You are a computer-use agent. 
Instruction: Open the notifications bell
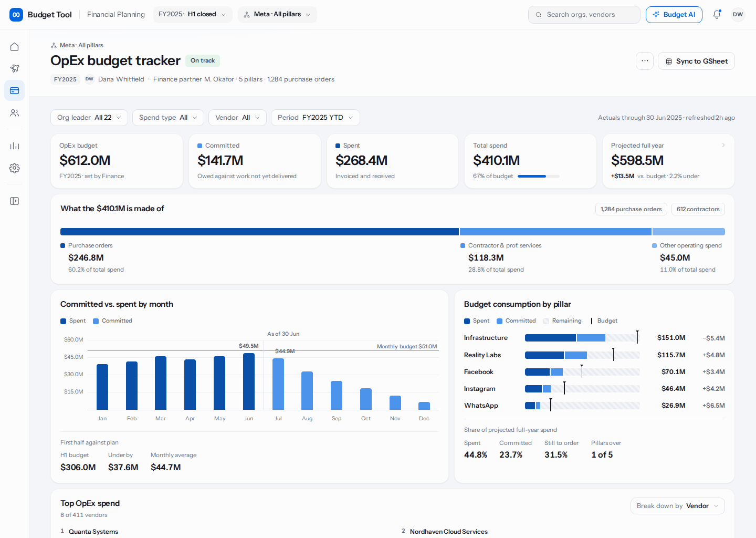coord(717,15)
